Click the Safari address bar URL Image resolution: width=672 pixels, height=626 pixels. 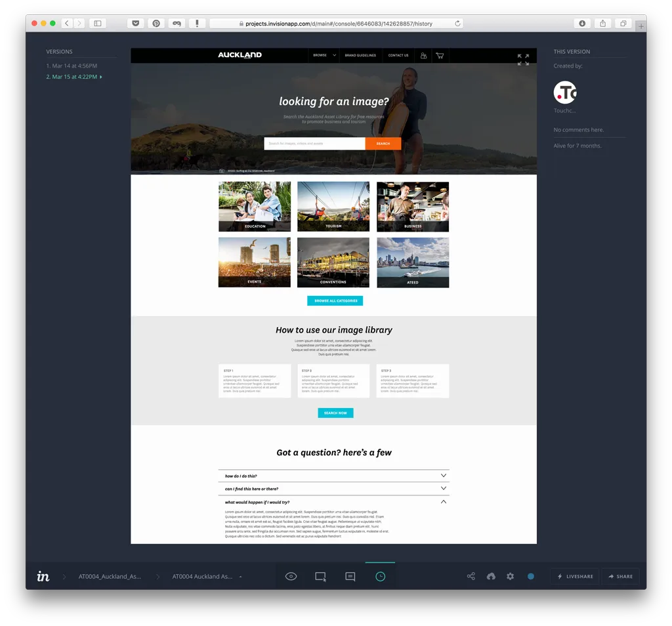click(338, 24)
